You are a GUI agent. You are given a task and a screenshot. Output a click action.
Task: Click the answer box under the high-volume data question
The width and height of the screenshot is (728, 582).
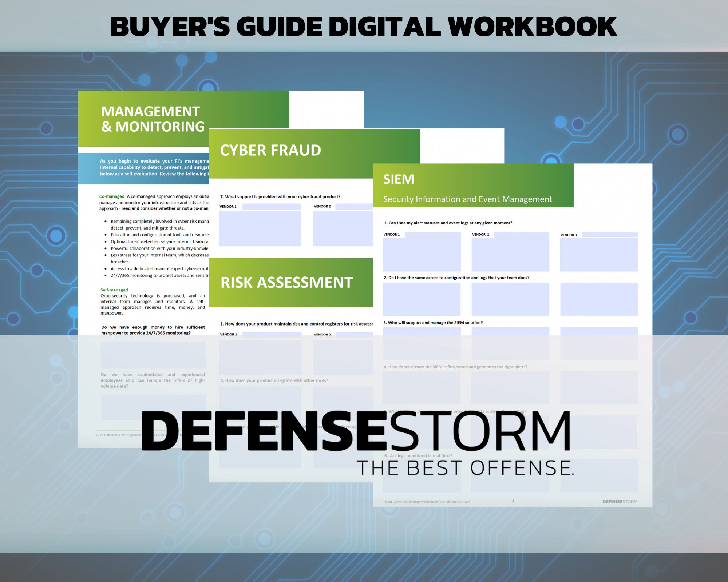(154, 407)
